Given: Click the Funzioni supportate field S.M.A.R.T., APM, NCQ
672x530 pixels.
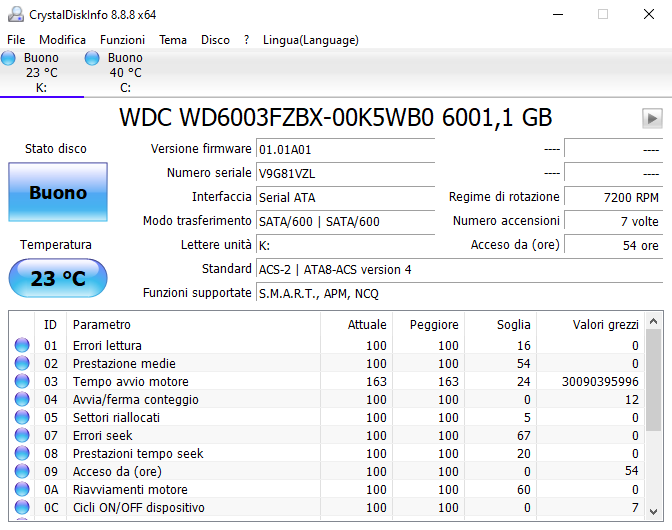Looking at the screenshot, I should pos(459,293).
